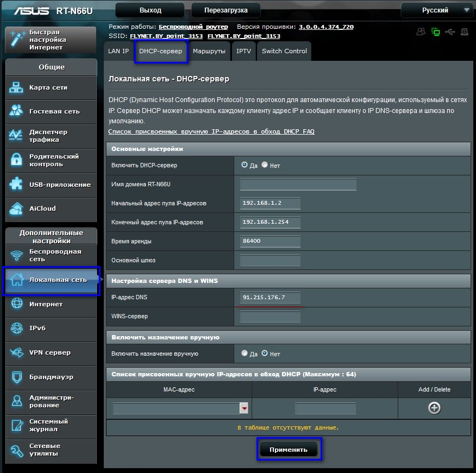
Task: Select Да for manual assignment
Action: tap(245, 353)
